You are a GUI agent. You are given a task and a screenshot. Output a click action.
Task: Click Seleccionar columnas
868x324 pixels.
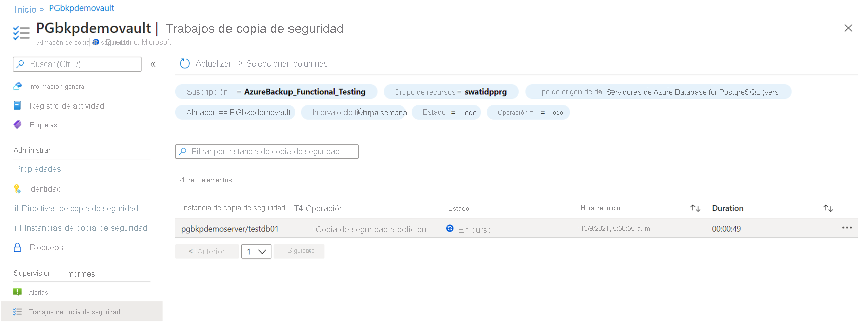[x=287, y=63]
